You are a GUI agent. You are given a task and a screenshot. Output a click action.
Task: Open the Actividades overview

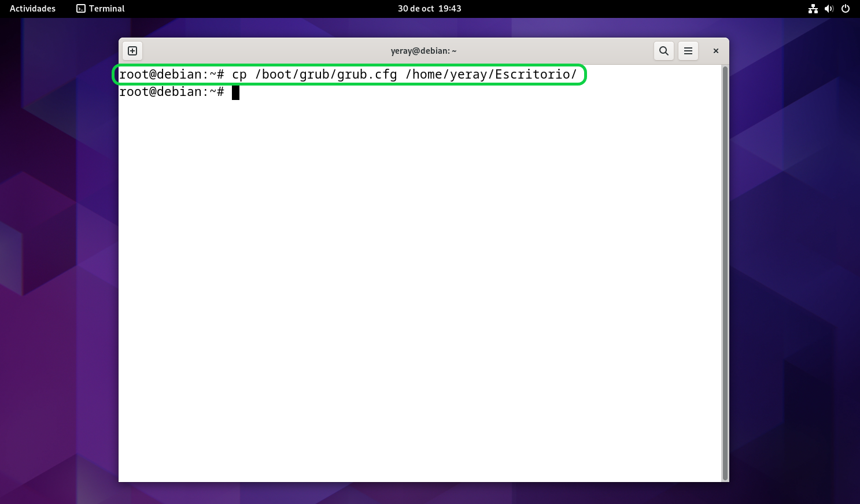[x=33, y=9]
